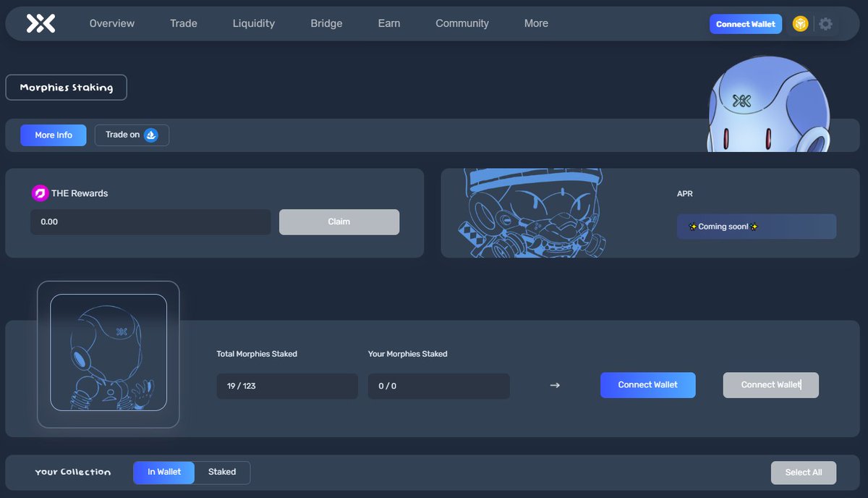Click the gray Connect Wallet button
868x498 pixels.
tap(771, 385)
